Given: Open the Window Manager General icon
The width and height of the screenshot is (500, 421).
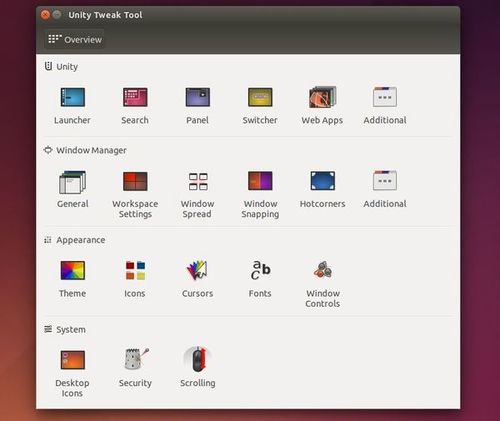Looking at the screenshot, I should [73, 182].
